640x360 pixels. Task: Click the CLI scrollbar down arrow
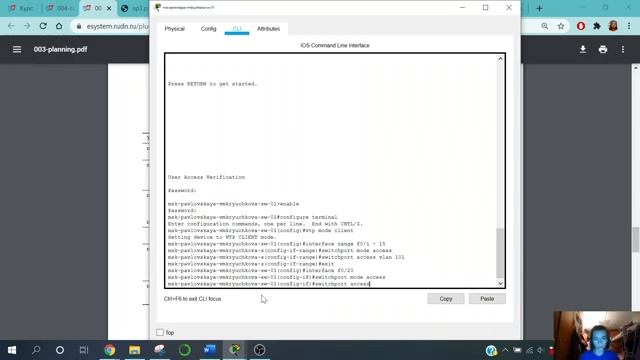(500, 283)
